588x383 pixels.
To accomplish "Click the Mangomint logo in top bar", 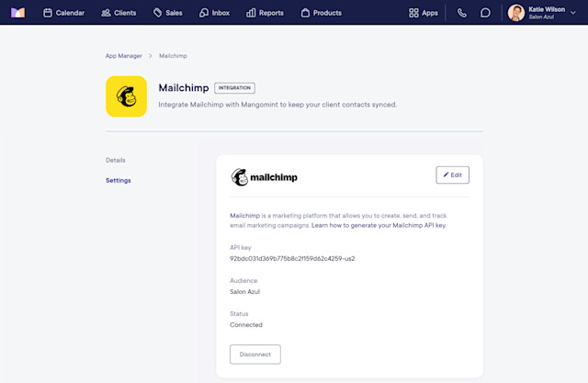I will [x=17, y=13].
